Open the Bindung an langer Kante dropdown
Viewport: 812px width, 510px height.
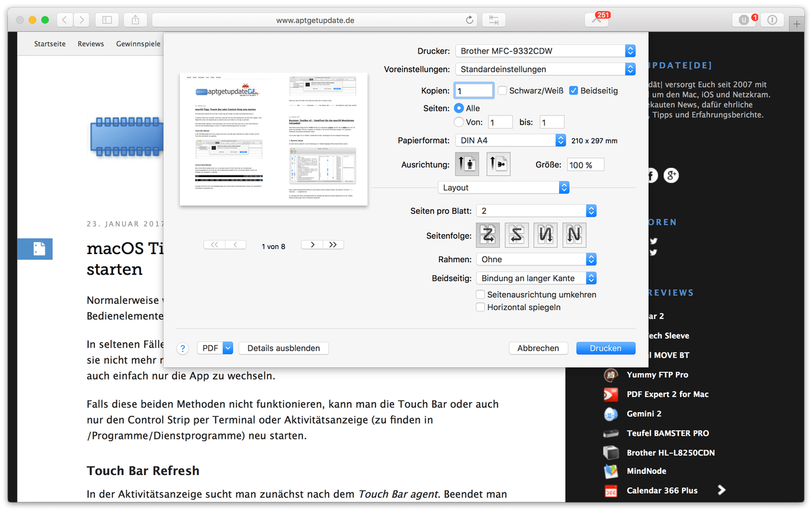pos(537,278)
